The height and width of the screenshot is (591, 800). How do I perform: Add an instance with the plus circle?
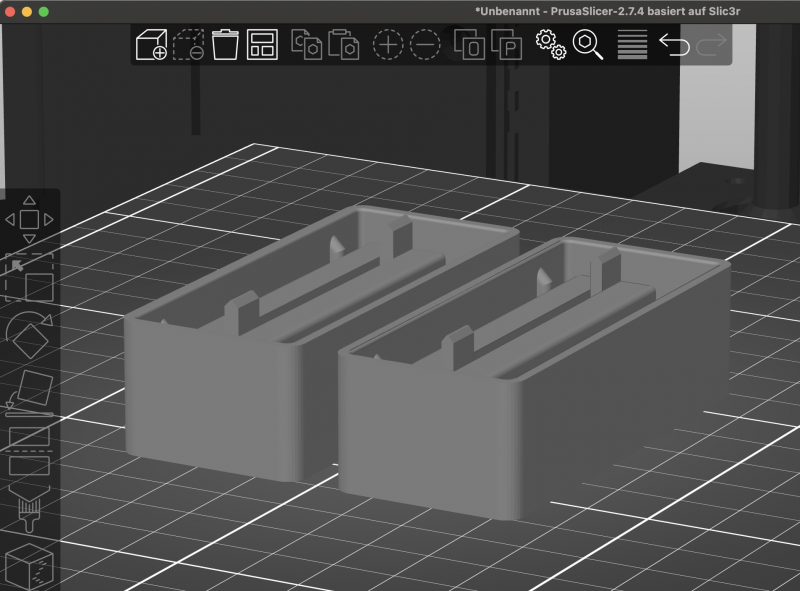[x=388, y=45]
